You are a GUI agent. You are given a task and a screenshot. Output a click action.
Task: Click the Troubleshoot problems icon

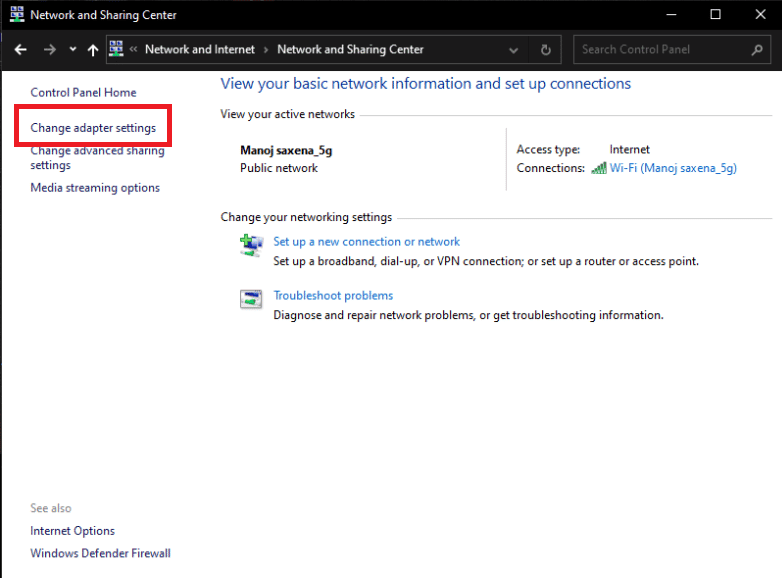coord(251,299)
